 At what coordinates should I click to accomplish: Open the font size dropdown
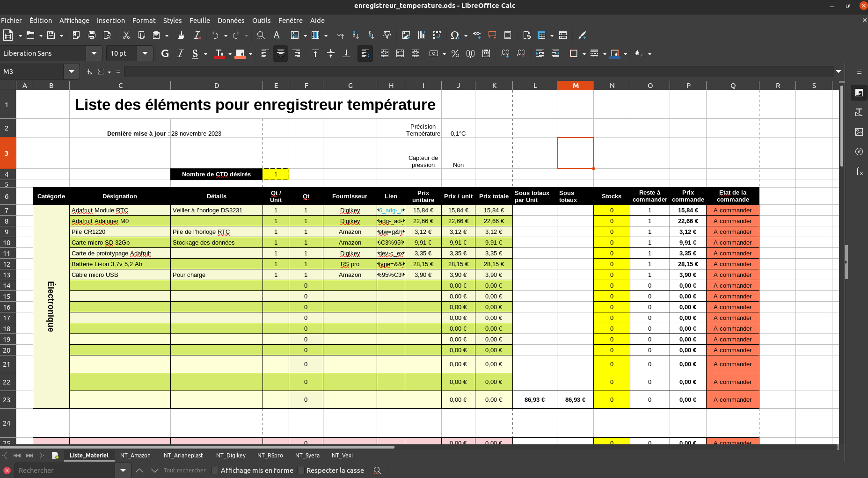tap(145, 53)
